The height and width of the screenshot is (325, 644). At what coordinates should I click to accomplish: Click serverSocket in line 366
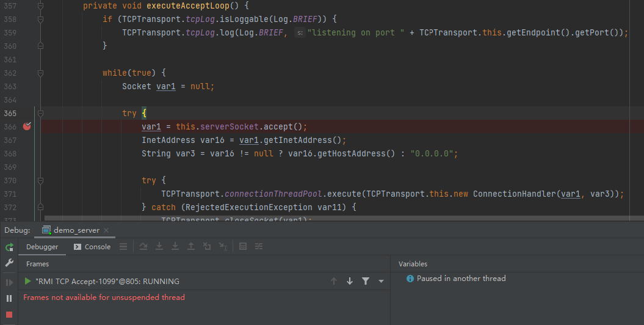click(229, 126)
